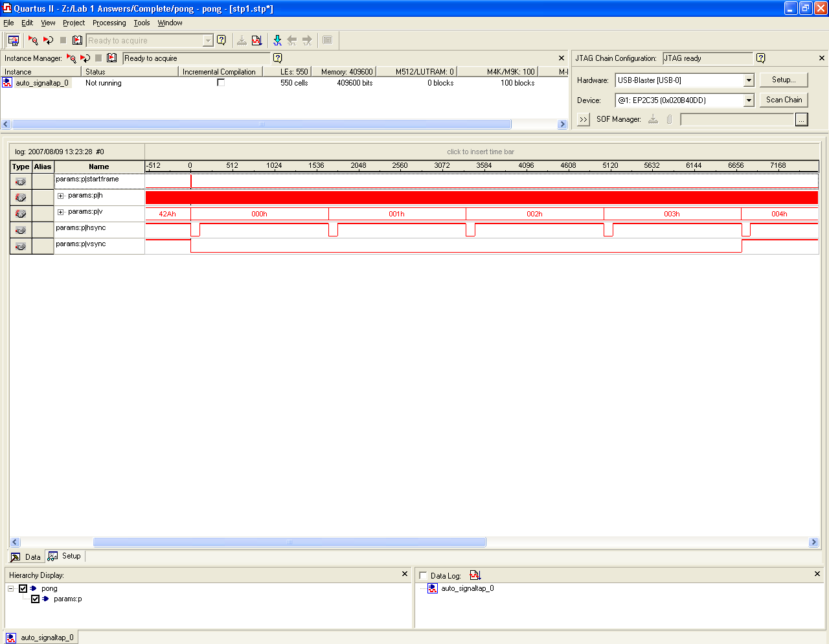Click the schematic icon at toolbar start
This screenshot has height=644, width=829.
tap(13, 40)
